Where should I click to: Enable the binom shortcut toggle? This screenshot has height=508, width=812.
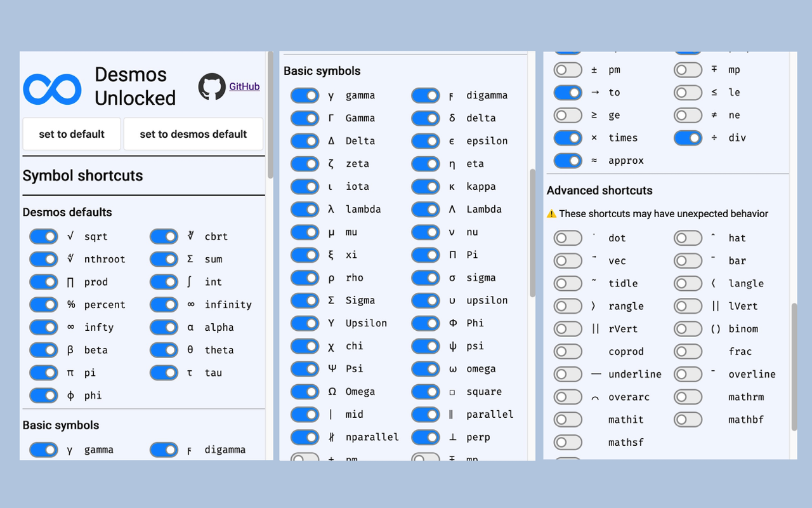687,328
